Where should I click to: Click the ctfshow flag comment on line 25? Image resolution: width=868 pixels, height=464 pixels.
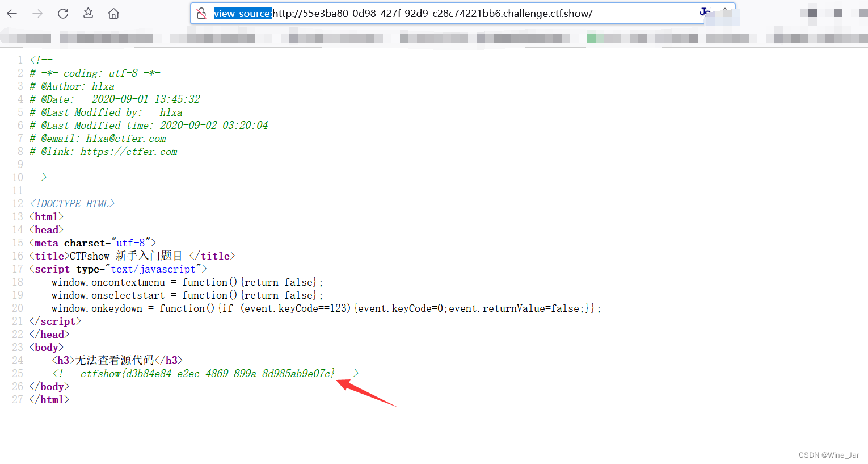(205, 374)
